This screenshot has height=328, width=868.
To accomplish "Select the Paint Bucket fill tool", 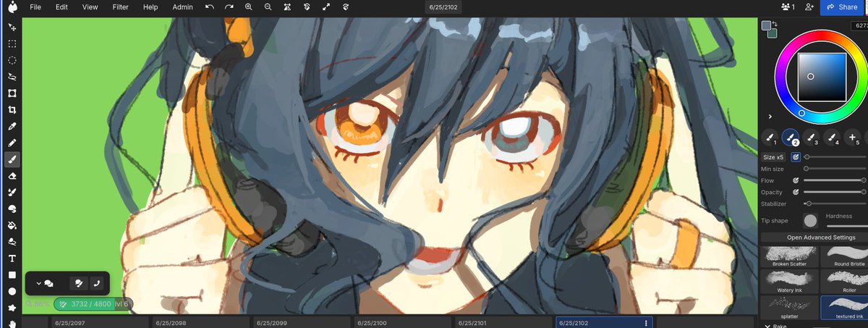I will click(x=12, y=225).
